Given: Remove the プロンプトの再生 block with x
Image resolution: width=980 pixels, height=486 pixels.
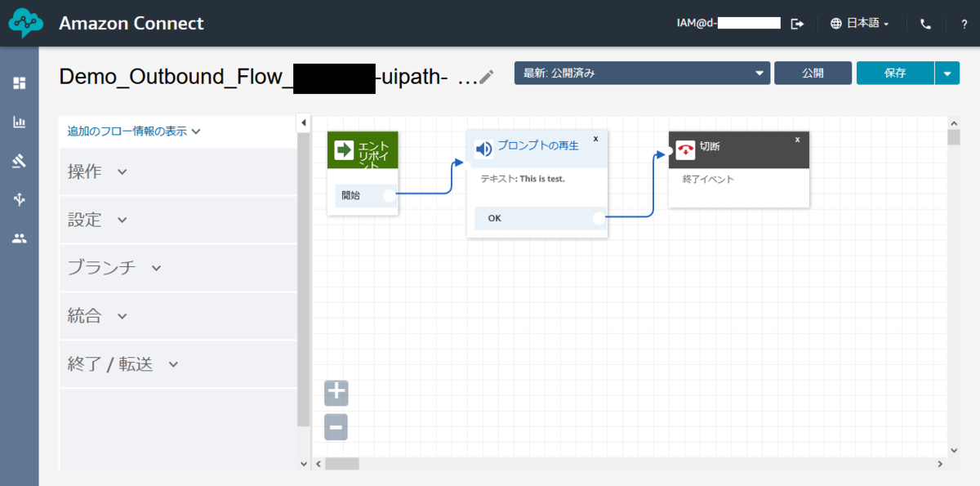Looking at the screenshot, I should tap(595, 139).
